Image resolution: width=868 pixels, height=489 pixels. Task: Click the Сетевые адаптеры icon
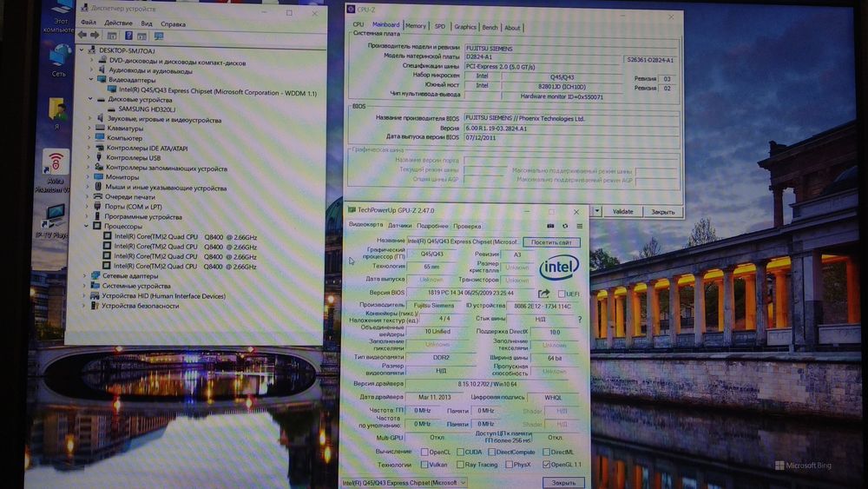click(x=95, y=275)
